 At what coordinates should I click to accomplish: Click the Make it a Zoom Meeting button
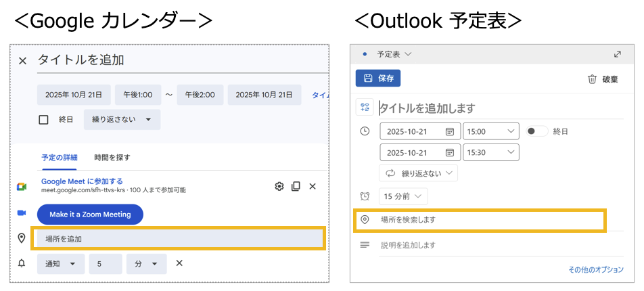[x=90, y=215]
